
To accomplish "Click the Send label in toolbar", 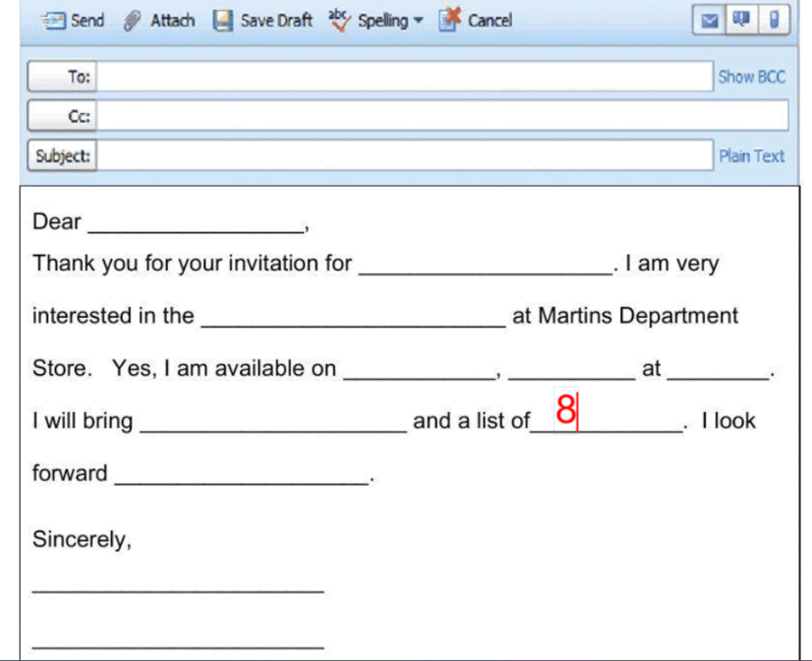I will 87,21.
